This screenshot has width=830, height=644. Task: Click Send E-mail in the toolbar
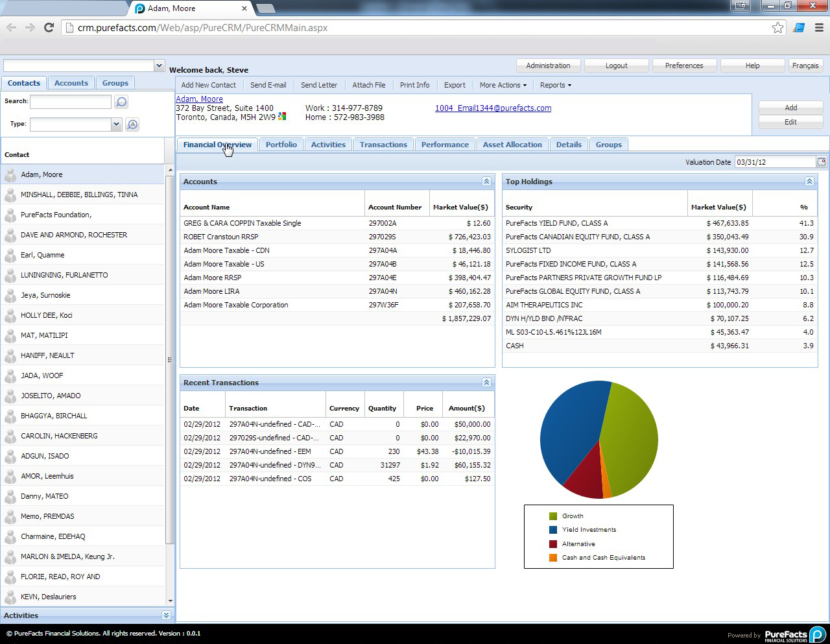click(268, 85)
